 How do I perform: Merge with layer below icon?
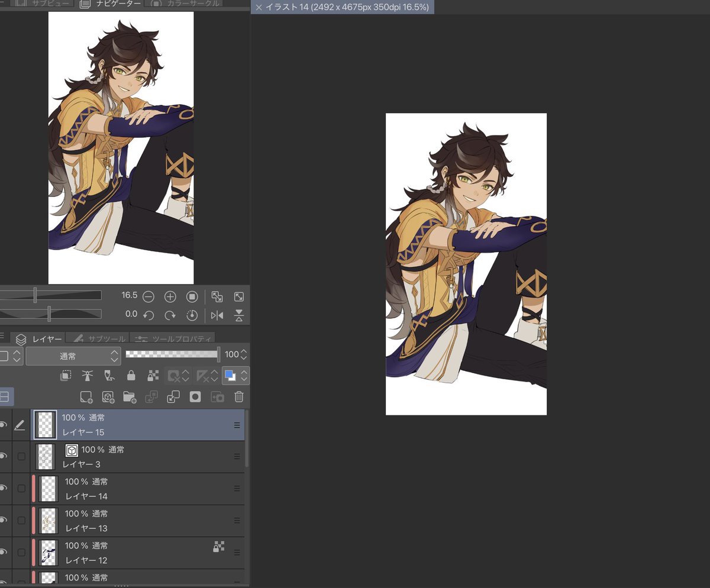[173, 397]
